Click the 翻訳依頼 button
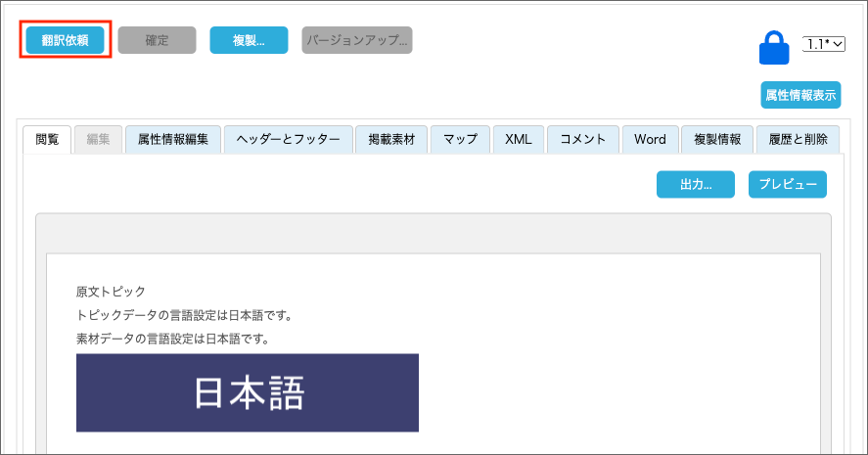The image size is (868, 455). point(66,40)
